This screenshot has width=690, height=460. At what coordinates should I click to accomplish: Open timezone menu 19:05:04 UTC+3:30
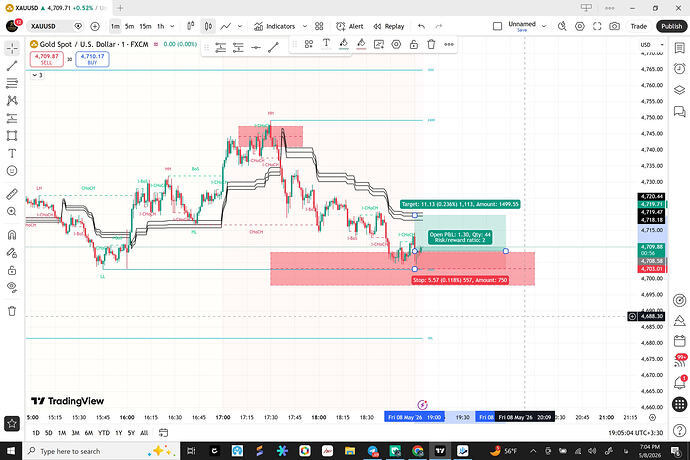[635, 433]
